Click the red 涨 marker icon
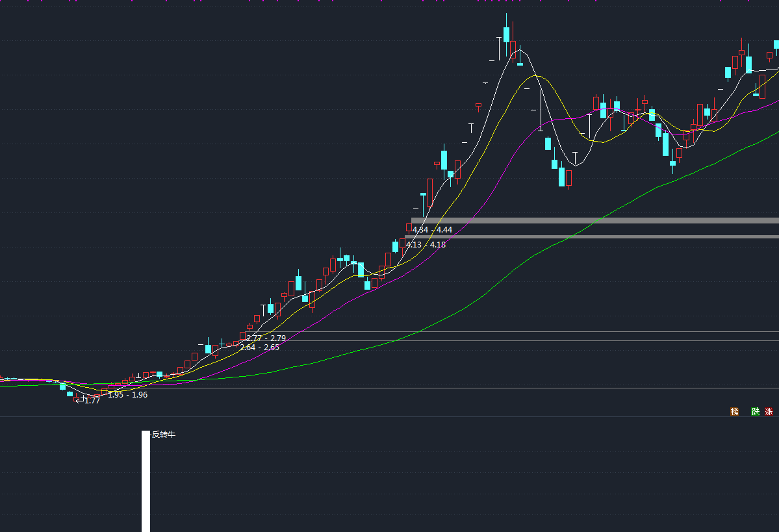The width and height of the screenshot is (779, 532). pyautogui.click(x=769, y=411)
